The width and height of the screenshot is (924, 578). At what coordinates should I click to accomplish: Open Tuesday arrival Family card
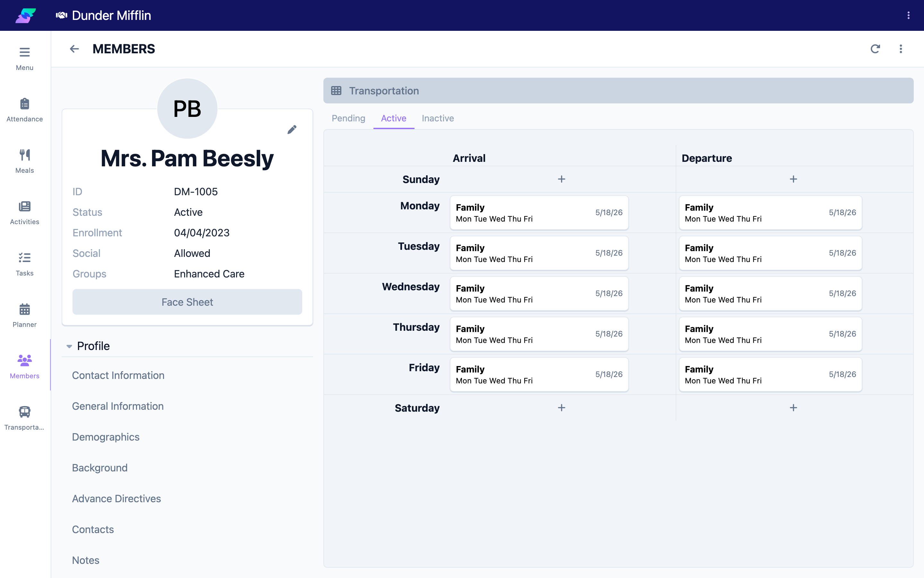click(x=539, y=253)
